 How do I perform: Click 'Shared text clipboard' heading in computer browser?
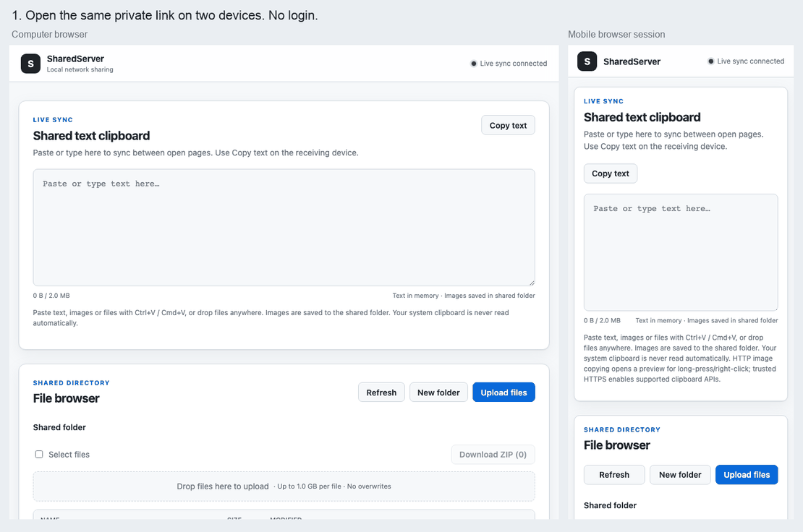(91, 136)
